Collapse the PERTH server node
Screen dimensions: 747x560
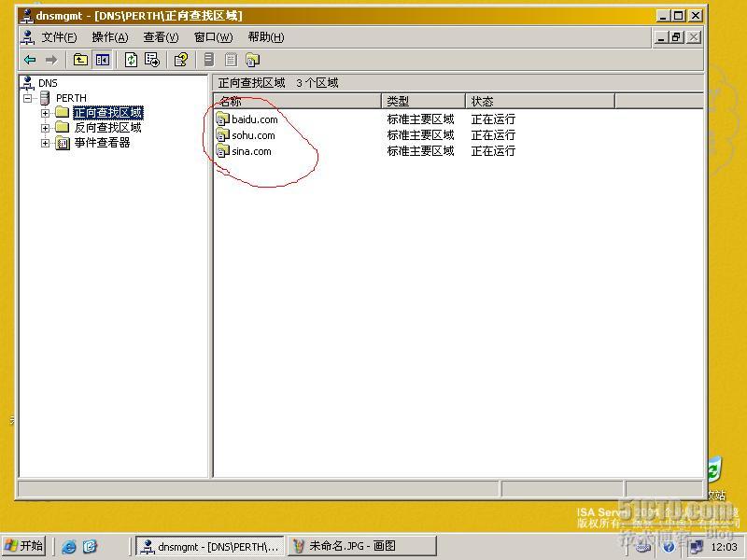pos(28,99)
